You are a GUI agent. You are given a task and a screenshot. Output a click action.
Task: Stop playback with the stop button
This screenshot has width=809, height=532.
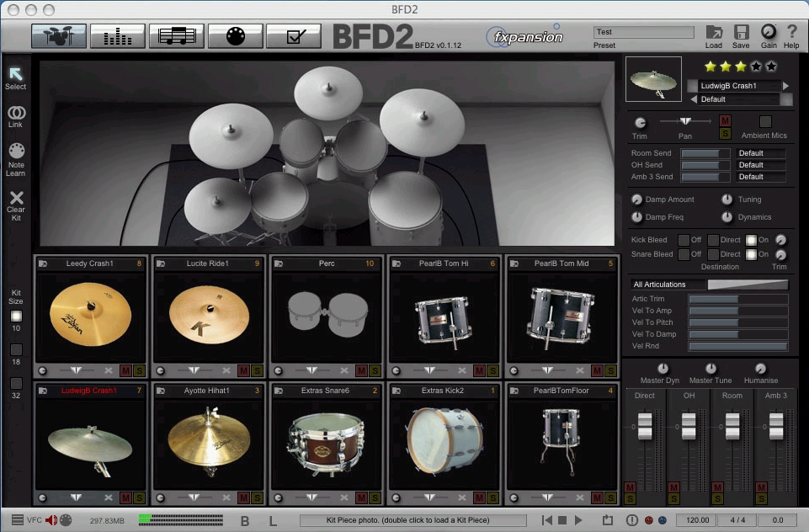(x=563, y=520)
